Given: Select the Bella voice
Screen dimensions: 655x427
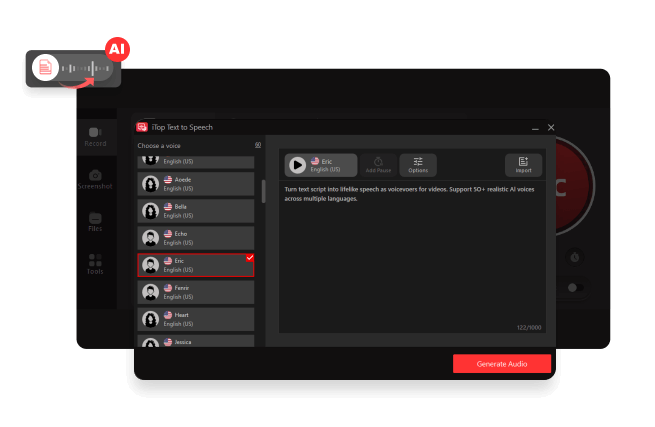Looking at the screenshot, I should click(x=196, y=210).
